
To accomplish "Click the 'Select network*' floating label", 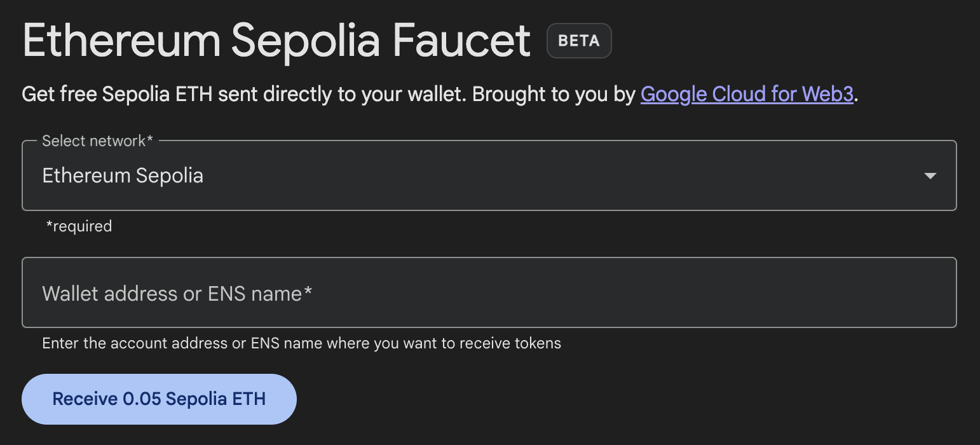I will click(97, 141).
